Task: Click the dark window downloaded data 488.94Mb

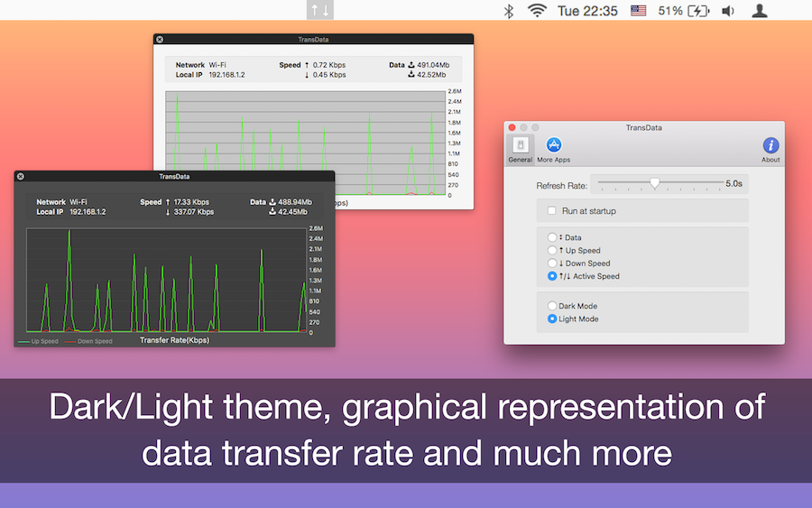Action: point(295,202)
